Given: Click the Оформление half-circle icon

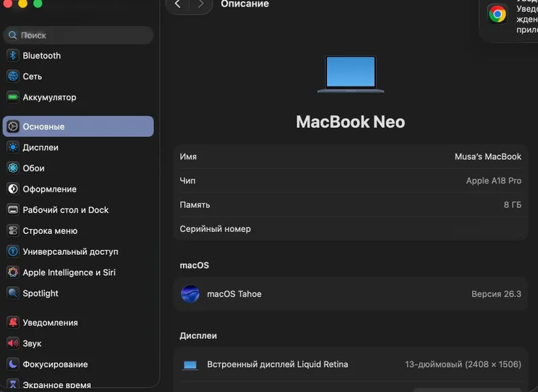Looking at the screenshot, I should click(x=13, y=189).
